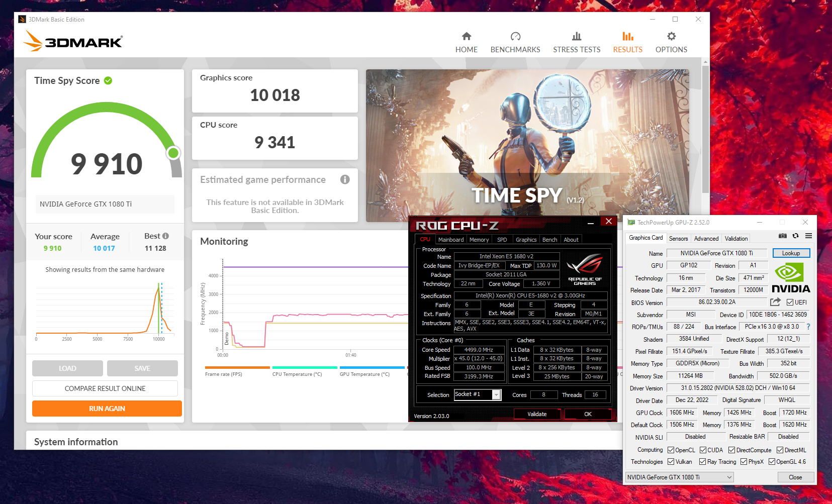The width and height of the screenshot is (832, 504).
Task: Open the GPU-Z hamburger menu
Action: pyautogui.click(x=808, y=236)
